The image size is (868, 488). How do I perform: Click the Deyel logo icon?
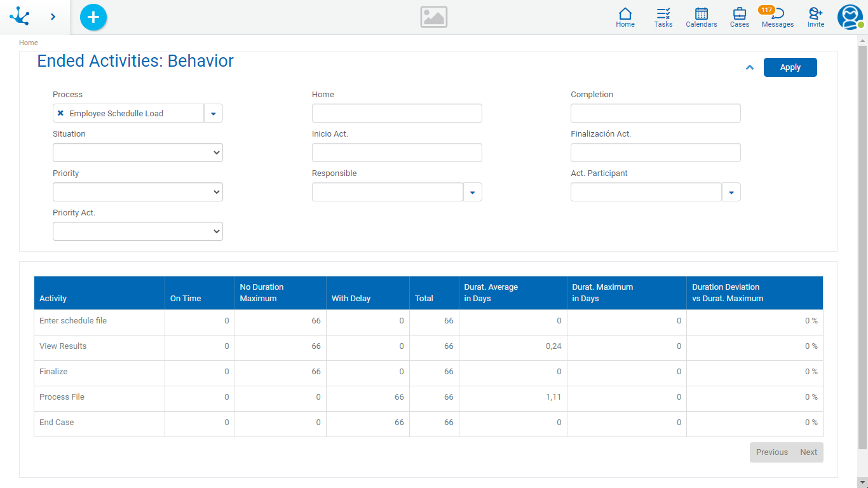pos(20,17)
